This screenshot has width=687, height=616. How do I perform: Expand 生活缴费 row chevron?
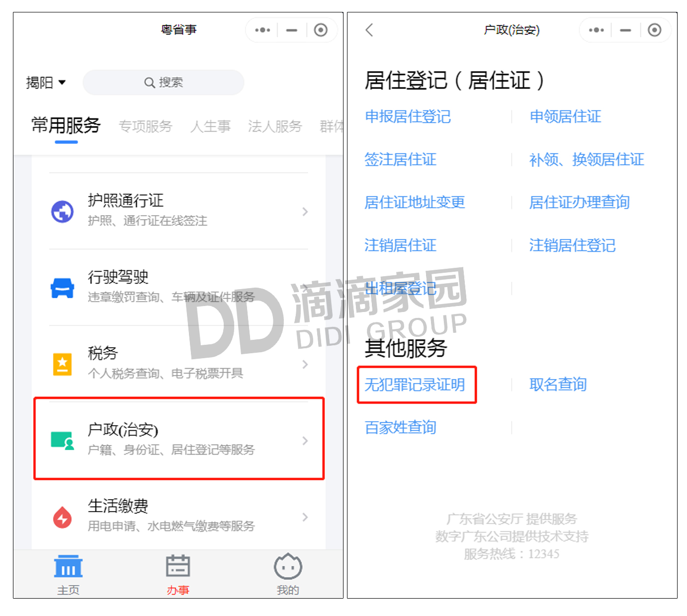(x=305, y=517)
